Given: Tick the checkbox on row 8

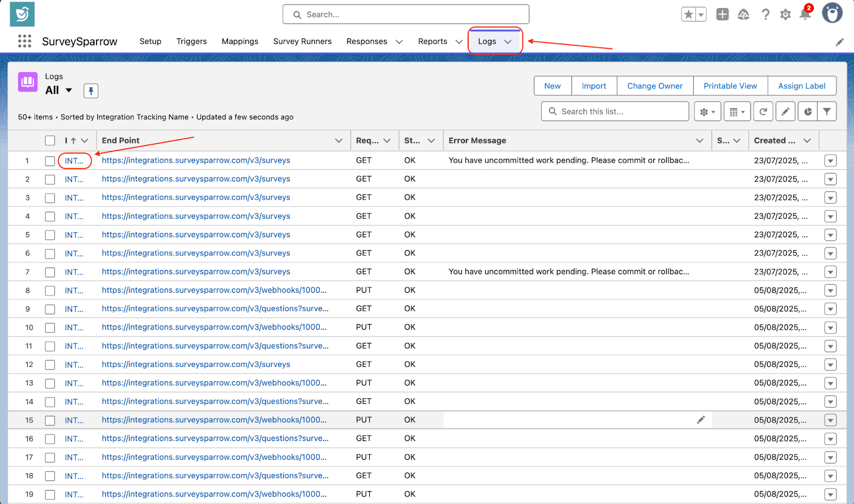Looking at the screenshot, I should (x=50, y=291).
